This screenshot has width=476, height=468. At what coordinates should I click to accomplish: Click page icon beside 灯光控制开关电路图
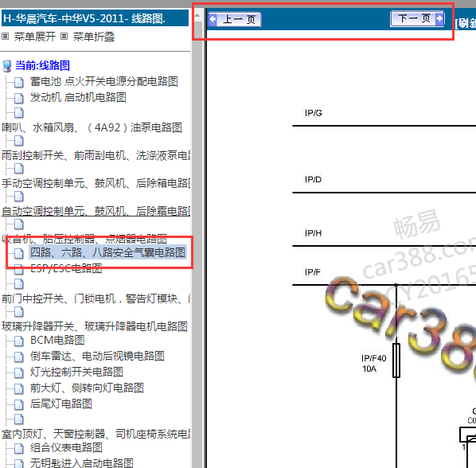pos(19,372)
